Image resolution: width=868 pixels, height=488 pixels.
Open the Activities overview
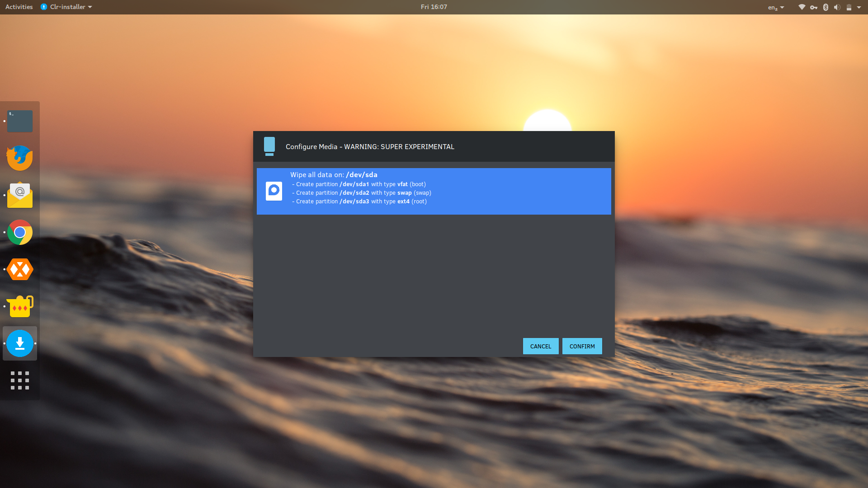tap(19, 7)
